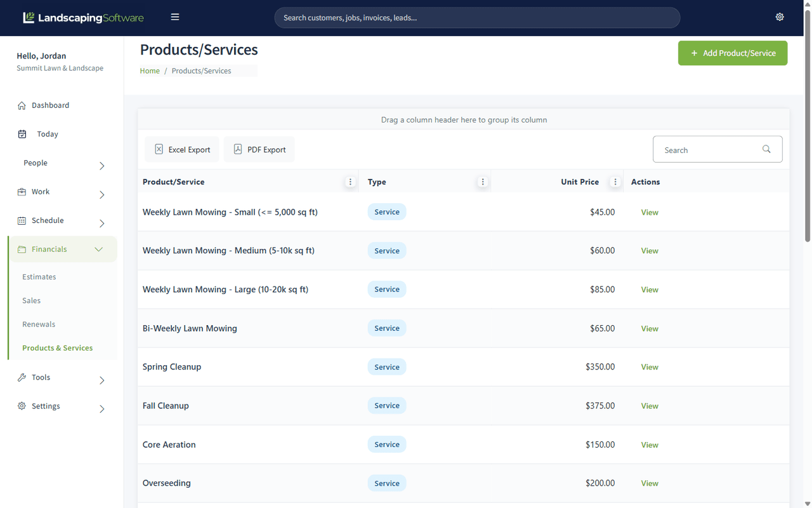
Task: Click the Summit Lawn & Landscape company name
Action: click(x=60, y=68)
